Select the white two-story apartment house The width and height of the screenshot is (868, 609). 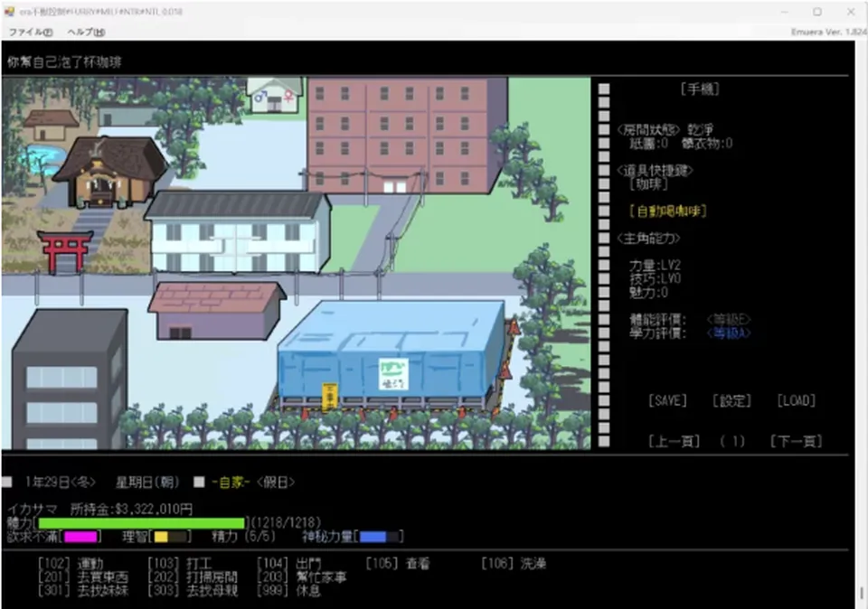[237, 231]
